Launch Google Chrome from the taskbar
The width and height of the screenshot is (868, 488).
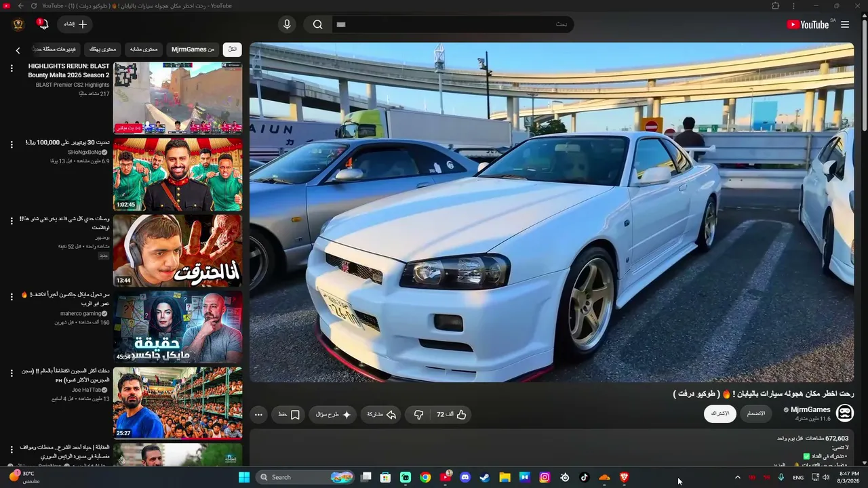point(425,477)
